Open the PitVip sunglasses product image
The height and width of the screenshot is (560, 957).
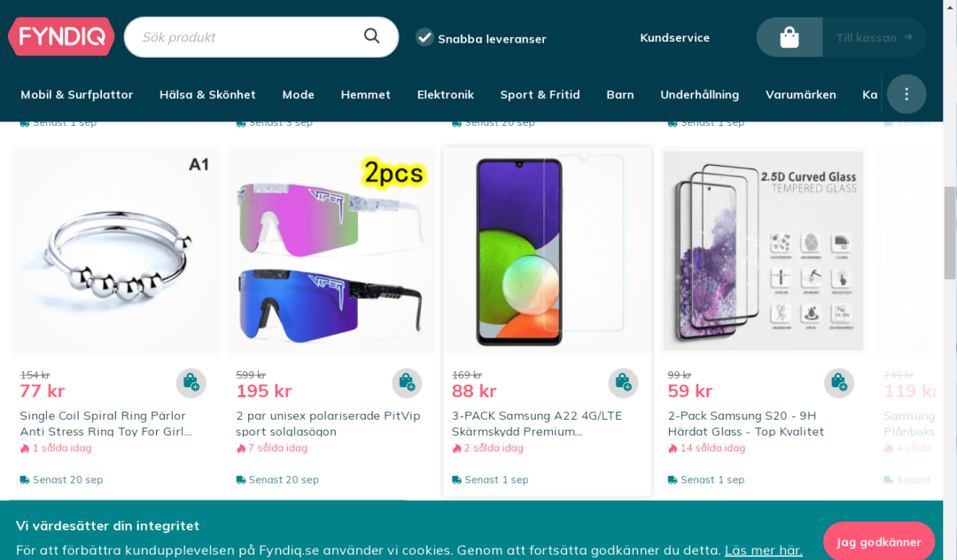(x=331, y=251)
